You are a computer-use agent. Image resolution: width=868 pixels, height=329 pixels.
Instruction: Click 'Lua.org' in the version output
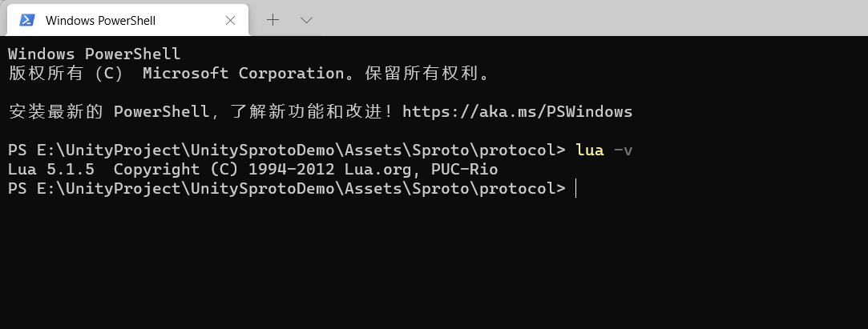pyautogui.click(x=377, y=170)
